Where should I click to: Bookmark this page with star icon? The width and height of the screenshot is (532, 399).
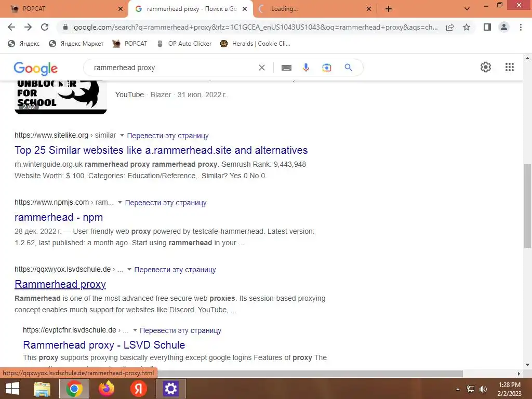pos(467,27)
